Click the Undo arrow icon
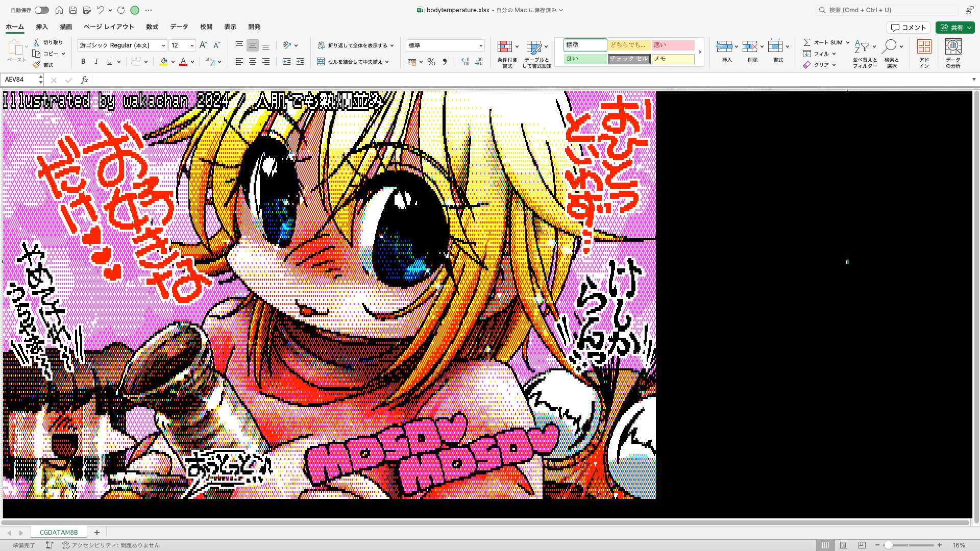This screenshot has width=980, height=551. 101,10
